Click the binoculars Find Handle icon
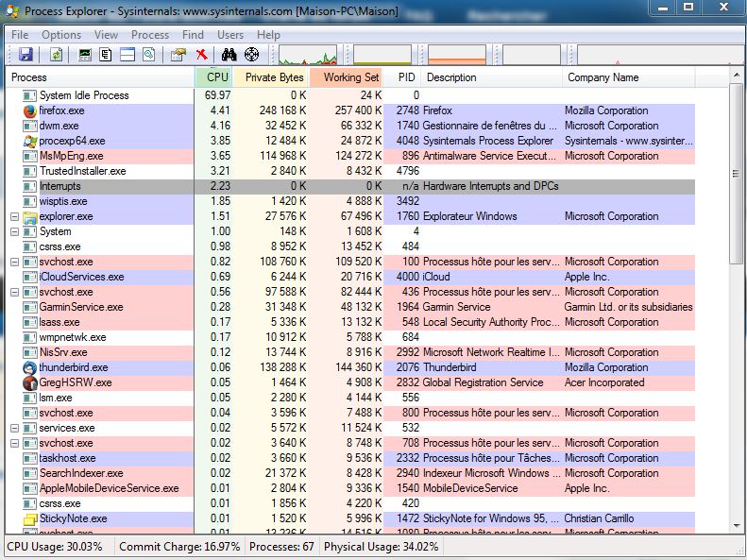 click(229, 55)
